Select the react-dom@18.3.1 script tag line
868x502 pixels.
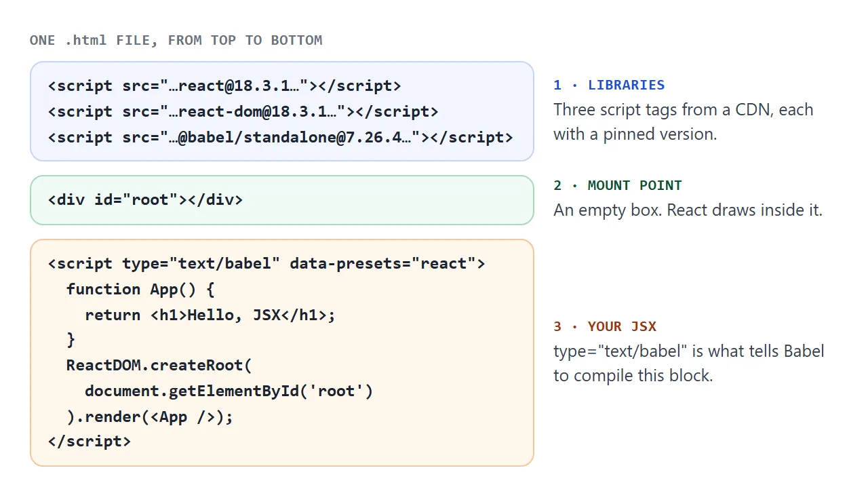pyautogui.click(x=243, y=111)
